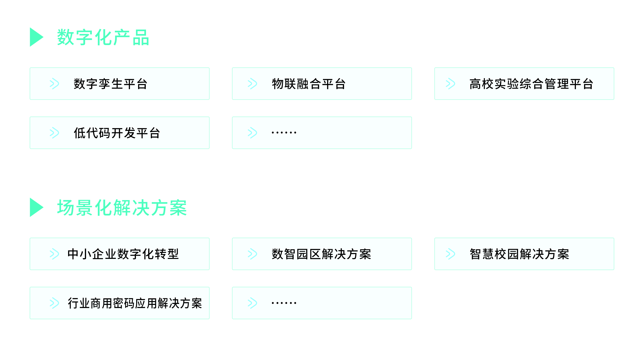Click chevron icon next to 数智园区解决方案
Screen dimensions: 644x355
252,254
